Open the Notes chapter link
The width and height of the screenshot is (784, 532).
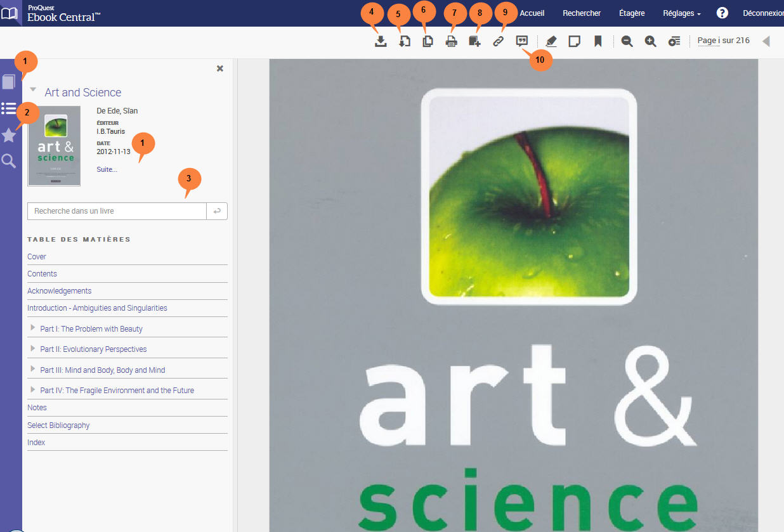point(37,408)
